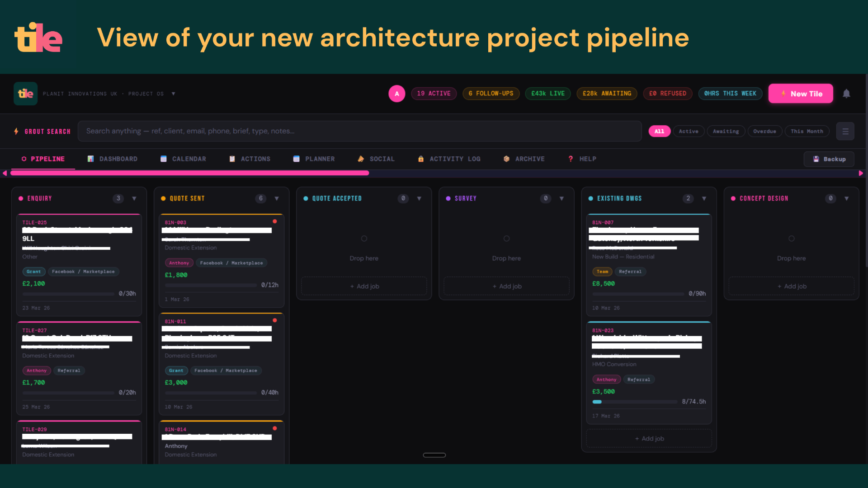
Task: Open the TILE-027 job card
Action: tap(79, 368)
